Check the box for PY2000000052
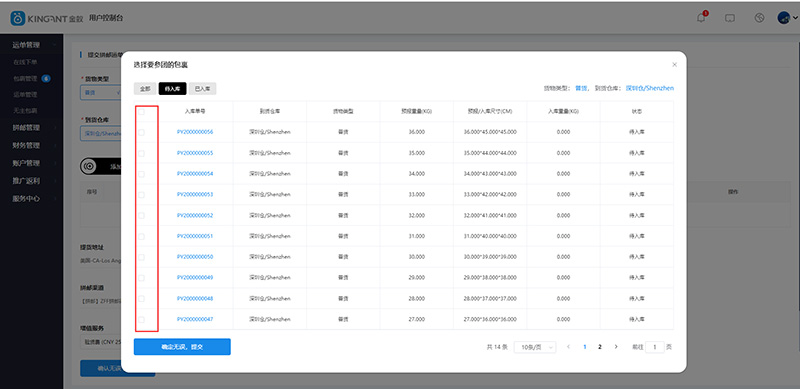This screenshot has height=389, width=800. pos(141,215)
